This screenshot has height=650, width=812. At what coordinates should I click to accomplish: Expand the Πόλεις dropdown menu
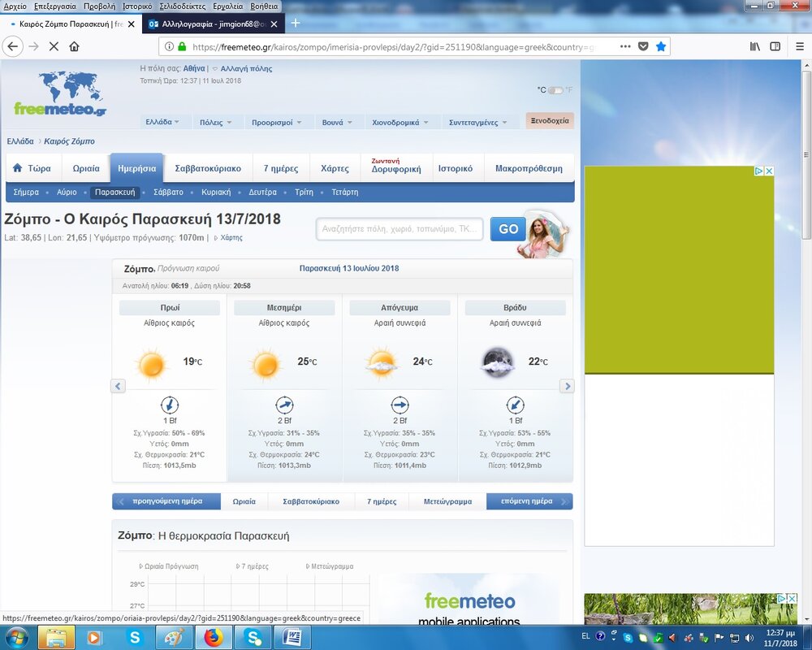pos(216,122)
